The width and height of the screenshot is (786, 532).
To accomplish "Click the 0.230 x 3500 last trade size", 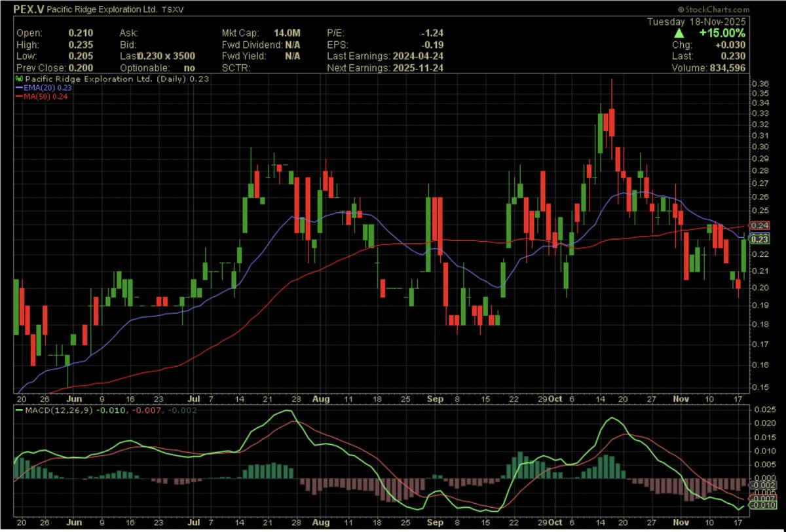I will click(167, 56).
